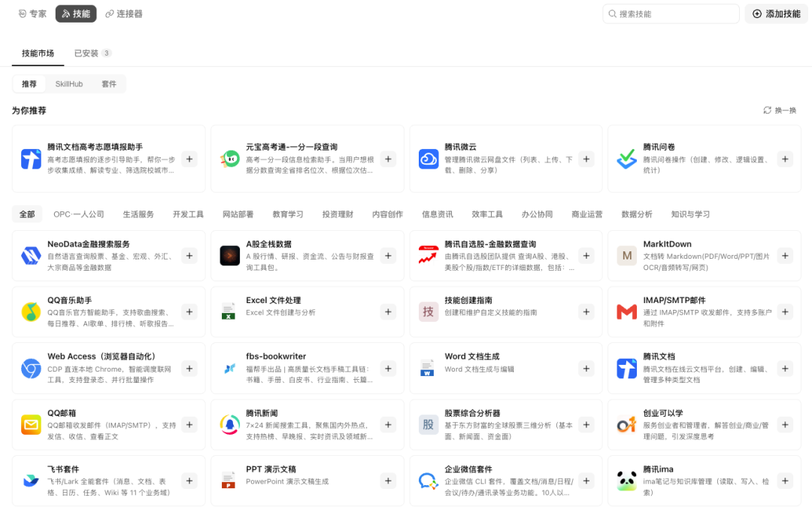Click the 腾讯文档 skill title text
Image resolution: width=812 pixels, height=507 pixels.
659,357
